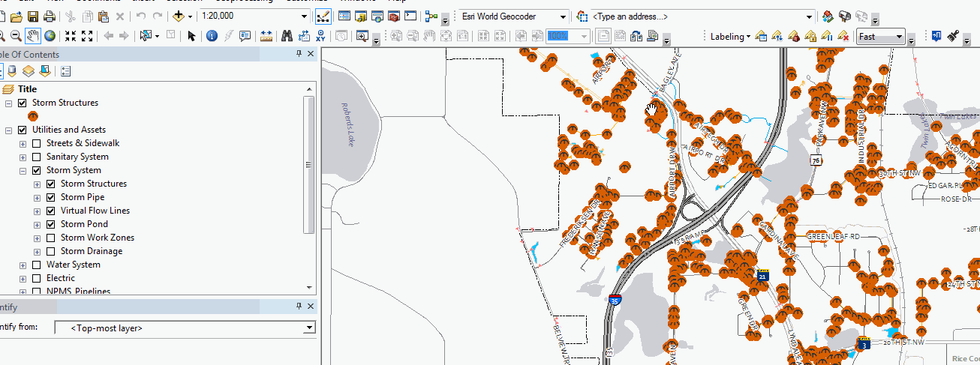Select the Pan hand tool
Image resolution: width=980 pixels, height=365 pixels.
[33, 35]
